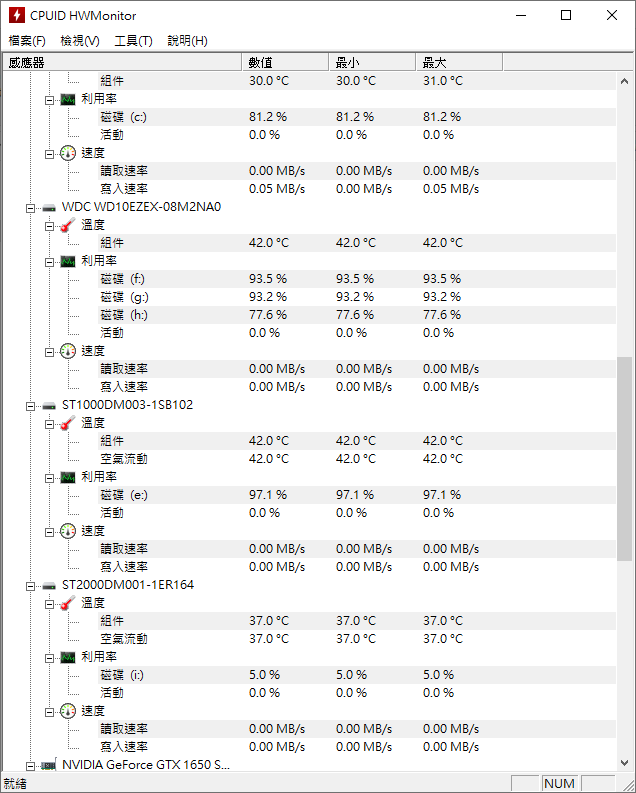Collapse the ST2000DM001-1ER164 drive node
The image size is (636, 793).
pos(30,586)
